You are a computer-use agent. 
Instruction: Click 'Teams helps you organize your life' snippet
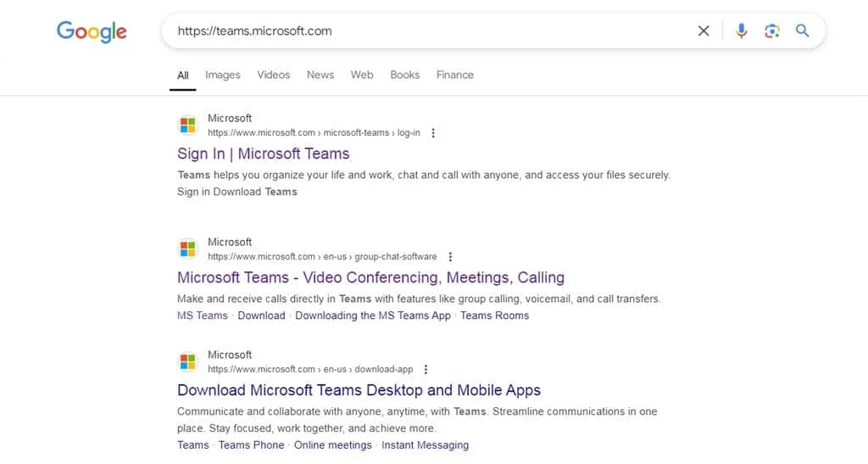click(x=424, y=183)
